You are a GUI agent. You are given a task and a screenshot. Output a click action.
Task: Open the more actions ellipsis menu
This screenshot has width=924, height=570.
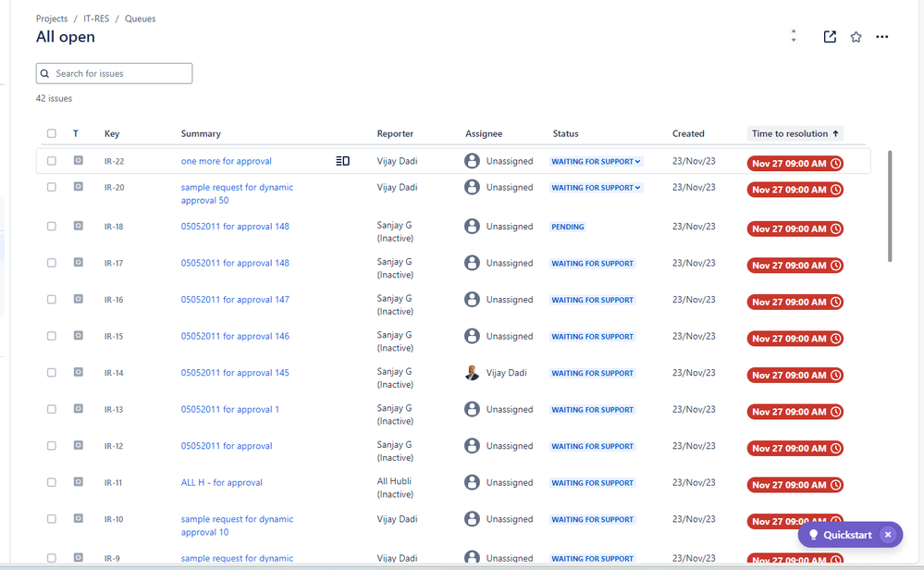pos(882,36)
